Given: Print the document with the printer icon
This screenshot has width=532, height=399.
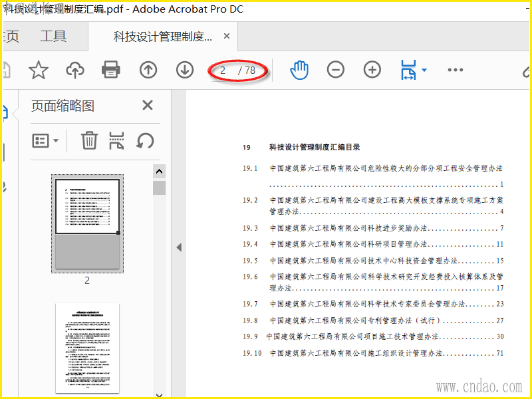Looking at the screenshot, I should pyautogui.click(x=111, y=70).
